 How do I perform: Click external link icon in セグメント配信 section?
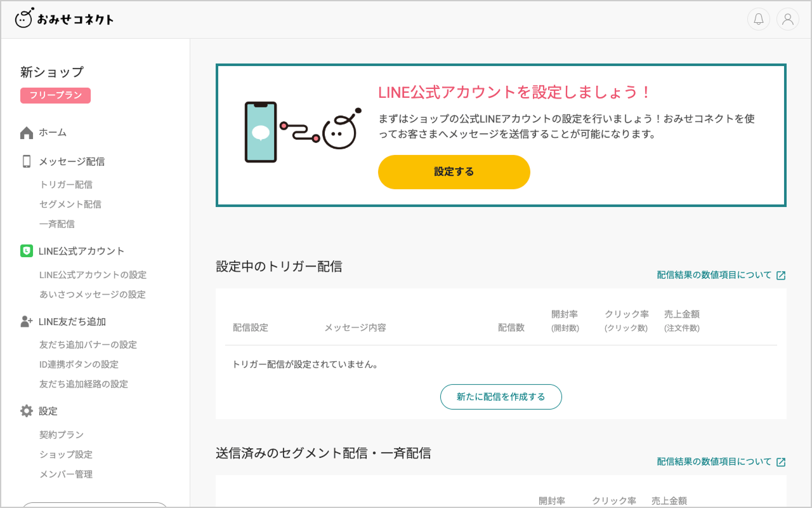coord(781,462)
